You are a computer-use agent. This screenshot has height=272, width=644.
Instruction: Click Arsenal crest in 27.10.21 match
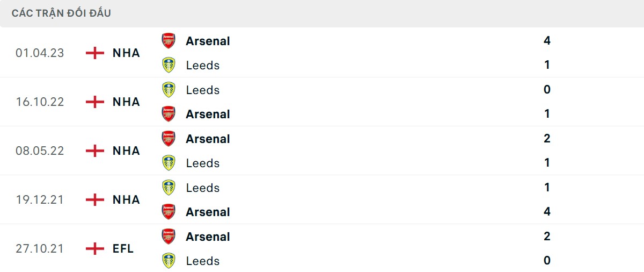[x=169, y=237]
